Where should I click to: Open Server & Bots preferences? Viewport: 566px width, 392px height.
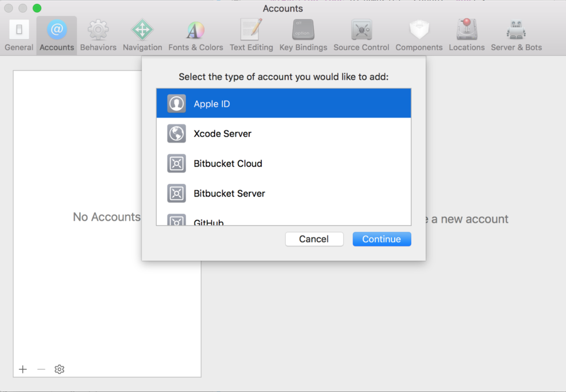(x=516, y=35)
